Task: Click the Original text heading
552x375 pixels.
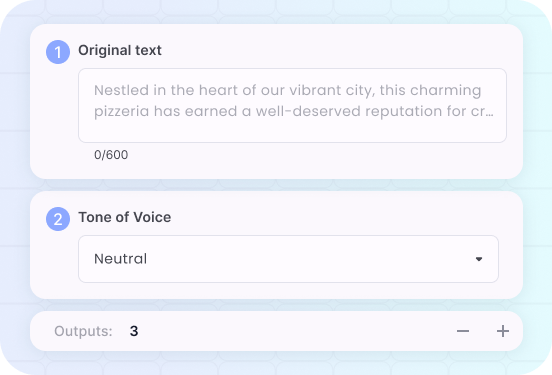Action: [120, 50]
